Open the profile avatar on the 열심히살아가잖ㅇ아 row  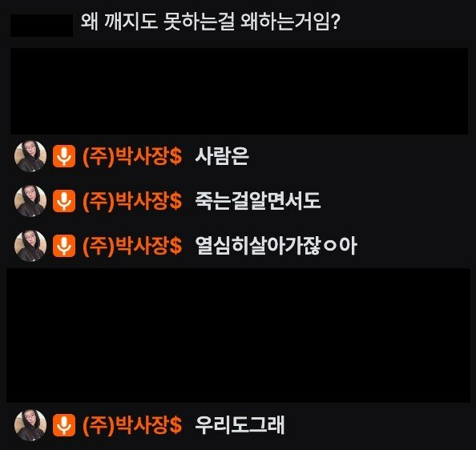[x=30, y=246]
